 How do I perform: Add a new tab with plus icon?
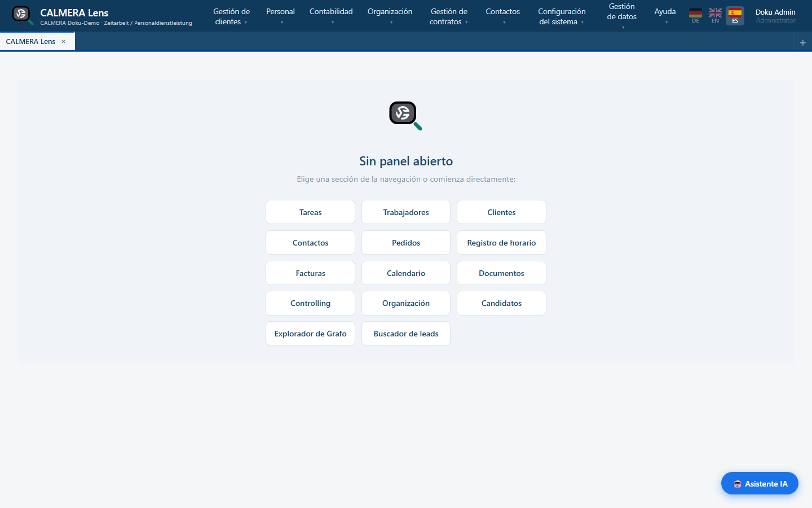pyautogui.click(x=802, y=42)
